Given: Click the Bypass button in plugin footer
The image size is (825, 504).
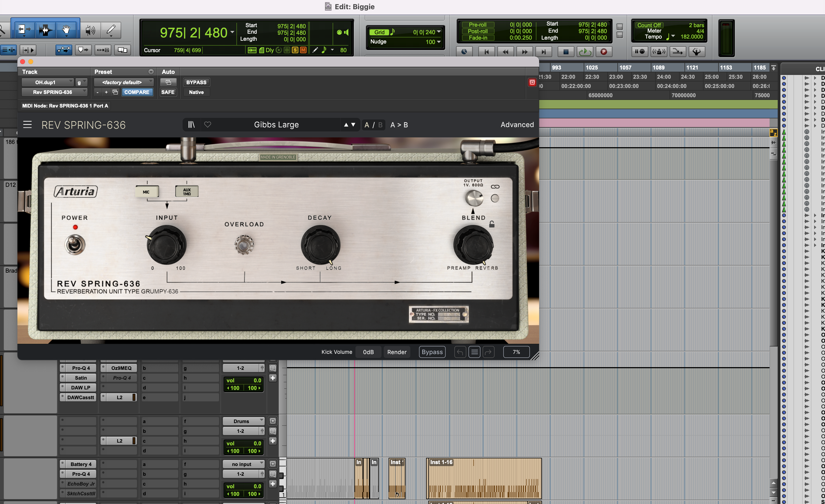Looking at the screenshot, I should coord(432,352).
